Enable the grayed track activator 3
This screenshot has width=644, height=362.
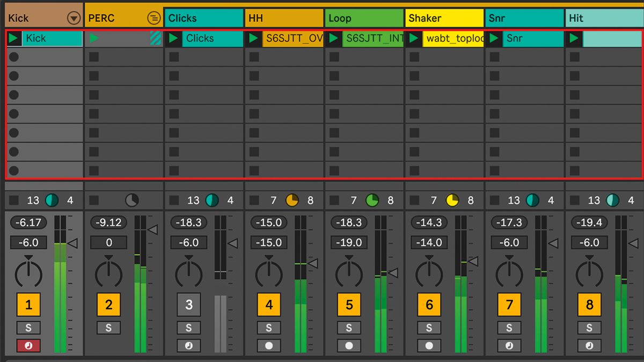pos(188,305)
